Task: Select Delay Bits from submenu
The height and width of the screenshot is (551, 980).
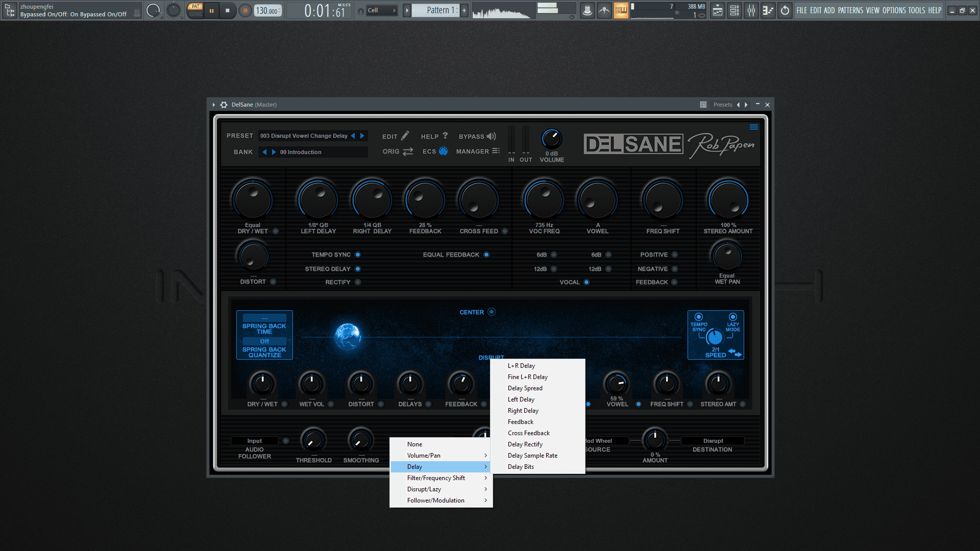Action: tap(537, 467)
